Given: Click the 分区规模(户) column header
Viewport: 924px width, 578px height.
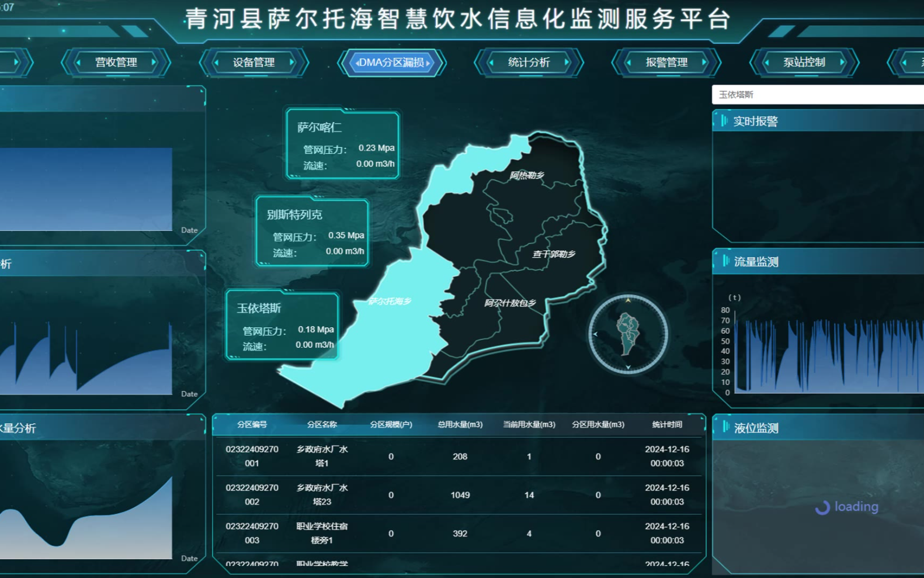Looking at the screenshot, I should click(391, 424).
